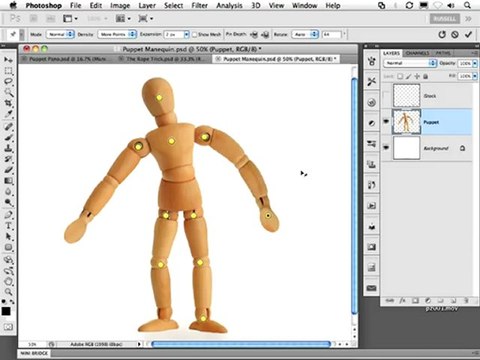Select the Brush tool
This screenshot has height=360, width=480.
pyautogui.click(x=8, y=138)
